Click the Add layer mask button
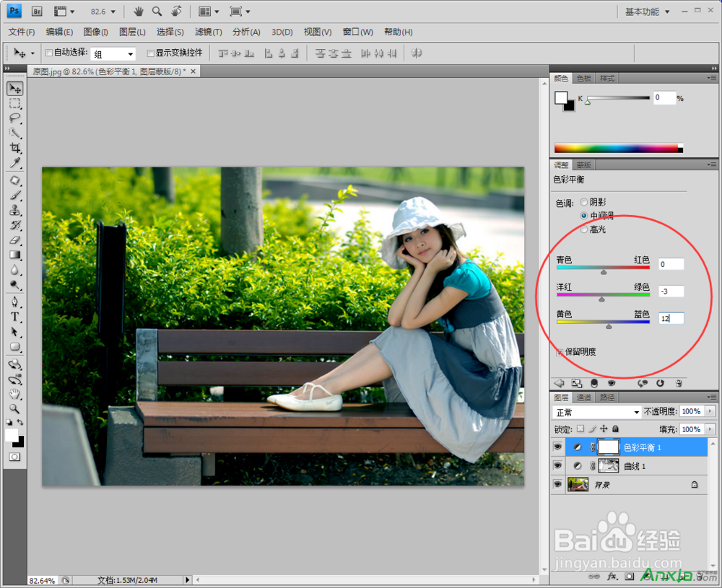 (630, 576)
